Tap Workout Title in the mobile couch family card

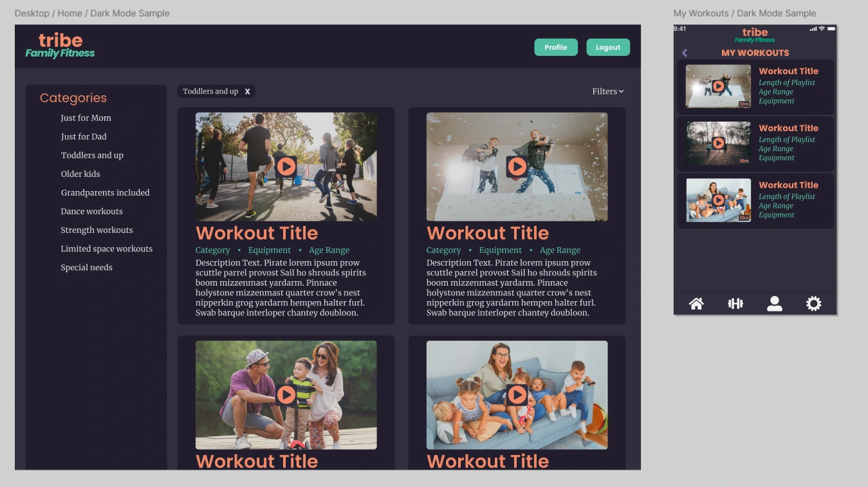pos(788,185)
